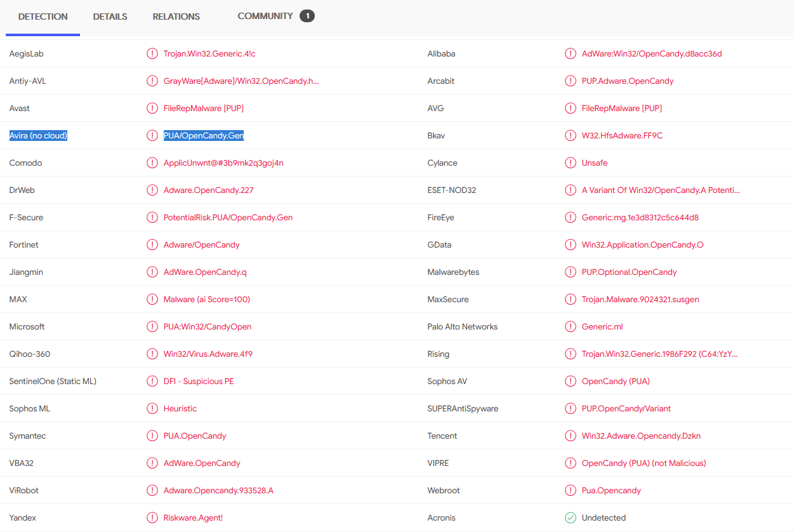The width and height of the screenshot is (794, 532).
Task: Click the 'OpenCandy (PUA) (not Malicious)' result
Action: (644, 463)
